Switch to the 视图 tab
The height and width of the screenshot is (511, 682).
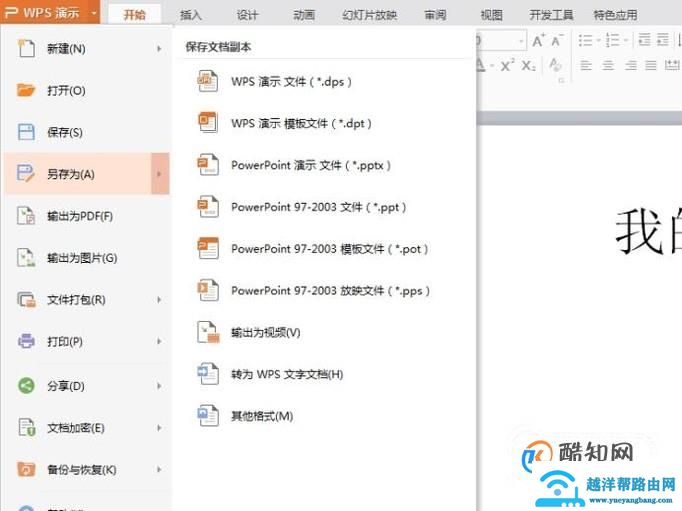[x=491, y=15]
